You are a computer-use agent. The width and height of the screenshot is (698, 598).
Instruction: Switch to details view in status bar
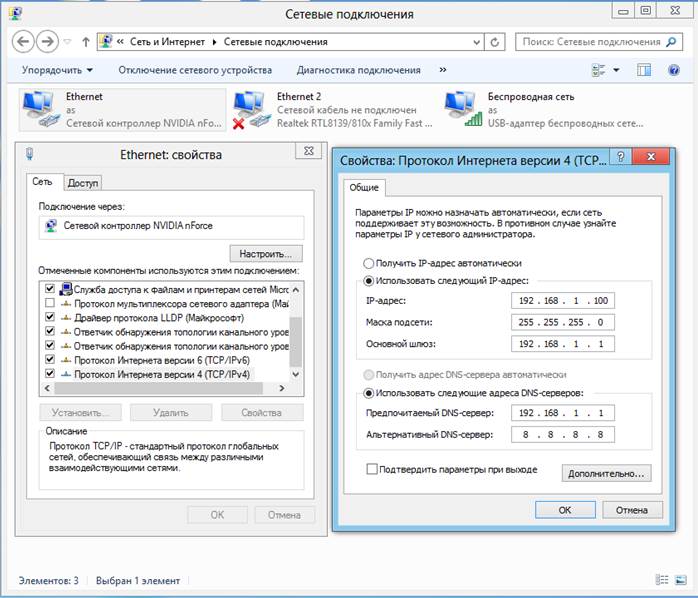pyautogui.click(x=662, y=579)
